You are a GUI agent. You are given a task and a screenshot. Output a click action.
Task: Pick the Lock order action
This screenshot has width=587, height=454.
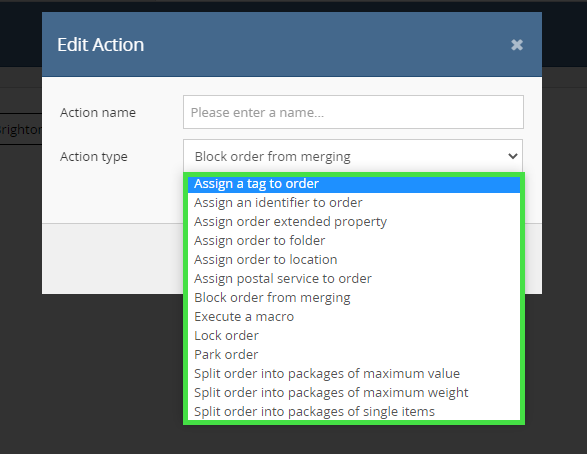point(354,335)
